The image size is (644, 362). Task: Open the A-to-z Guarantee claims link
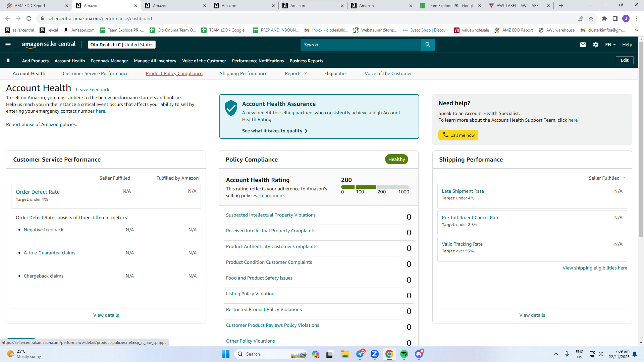point(50,253)
